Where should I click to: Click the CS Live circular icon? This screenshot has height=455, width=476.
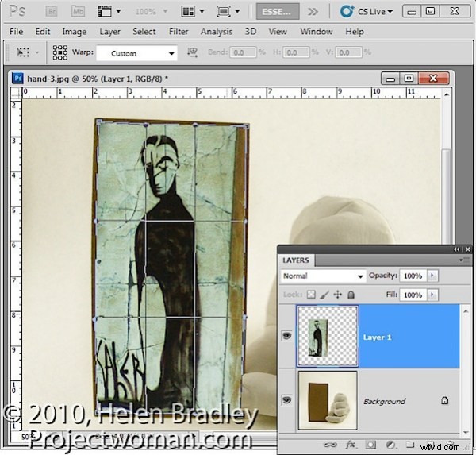pos(347,12)
